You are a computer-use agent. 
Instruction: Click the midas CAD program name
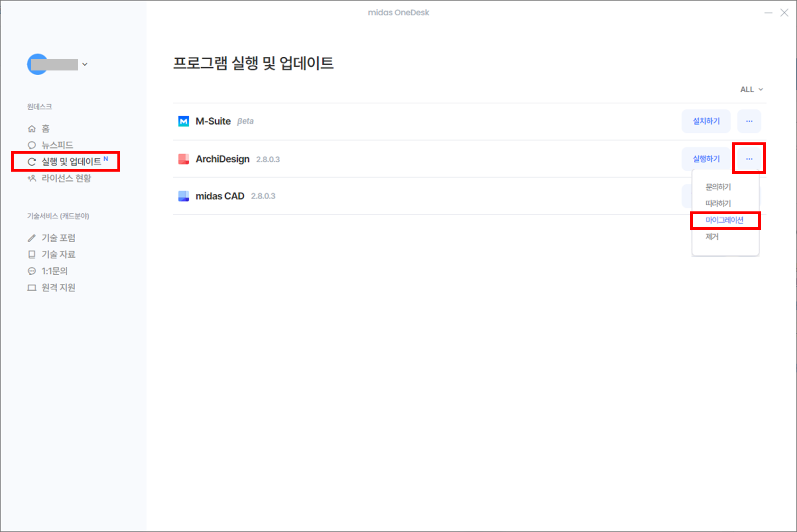[x=220, y=196]
